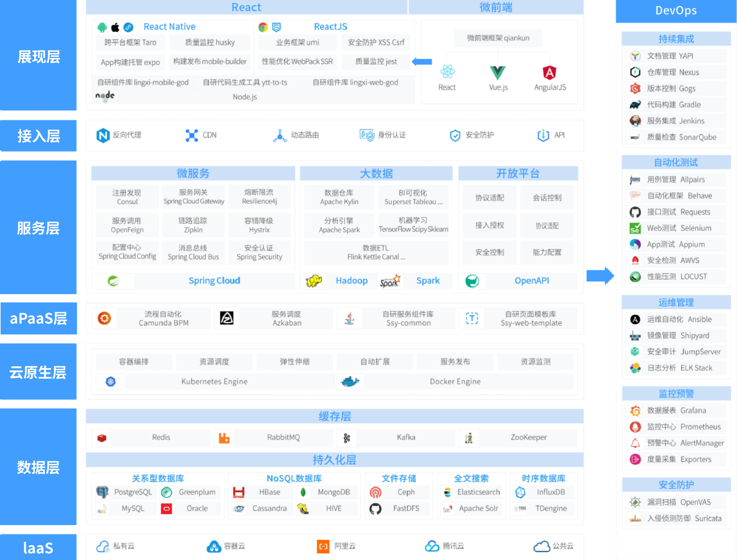The image size is (737, 560).
Task: Click the Vue.js logo
Action: click(x=498, y=72)
